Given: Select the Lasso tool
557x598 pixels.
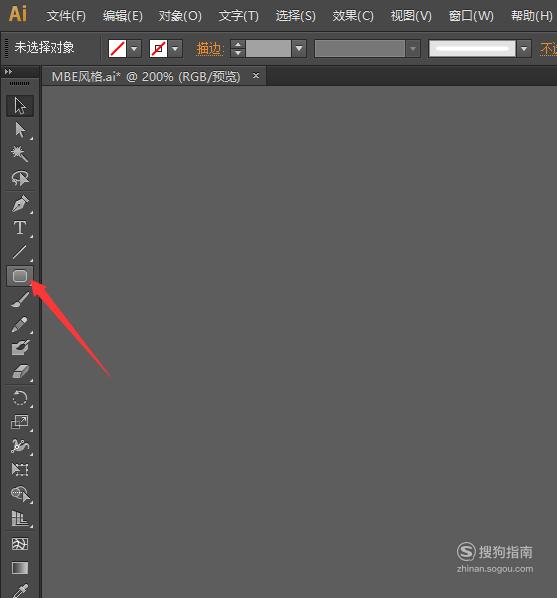Looking at the screenshot, I should point(20,178).
